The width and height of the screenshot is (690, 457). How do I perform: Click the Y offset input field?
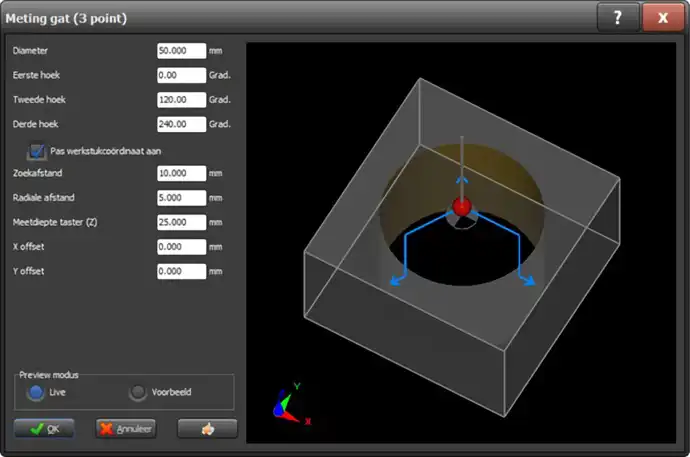[181, 271]
